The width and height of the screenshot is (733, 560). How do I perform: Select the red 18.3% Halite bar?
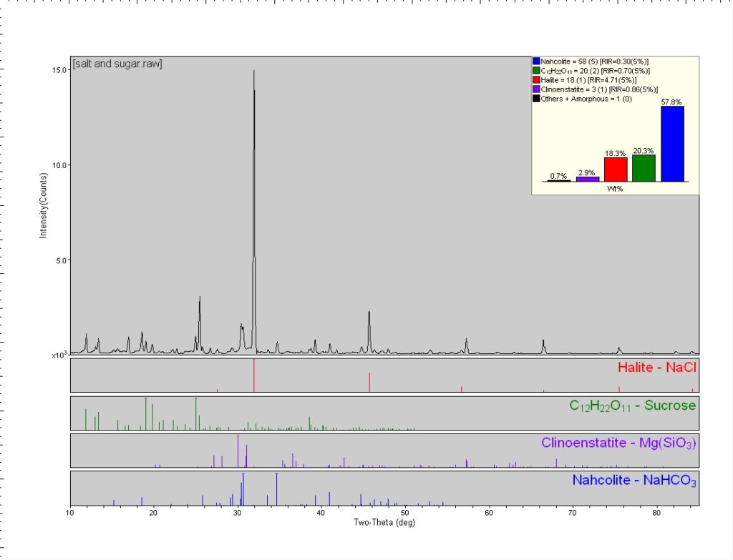pos(616,170)
